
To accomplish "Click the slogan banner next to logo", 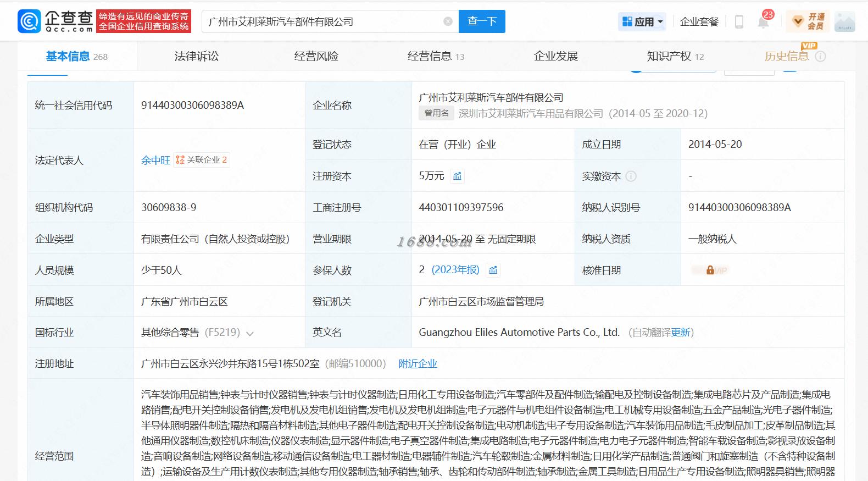I will tap(143, 21).
